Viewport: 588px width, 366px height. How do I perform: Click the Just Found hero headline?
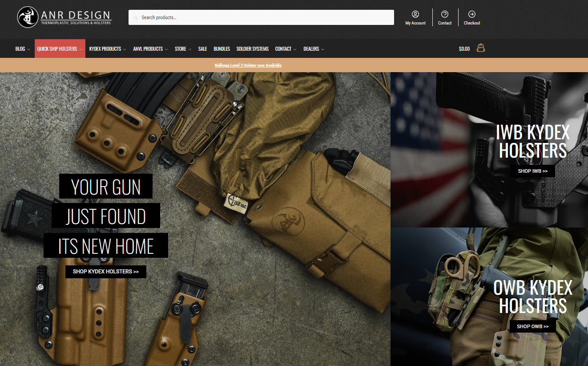106,216
